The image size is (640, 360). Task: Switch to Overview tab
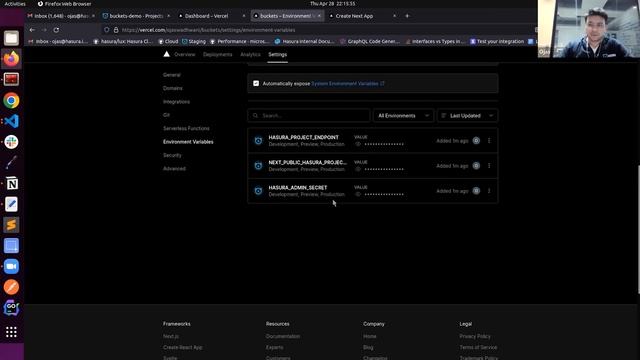184,54
